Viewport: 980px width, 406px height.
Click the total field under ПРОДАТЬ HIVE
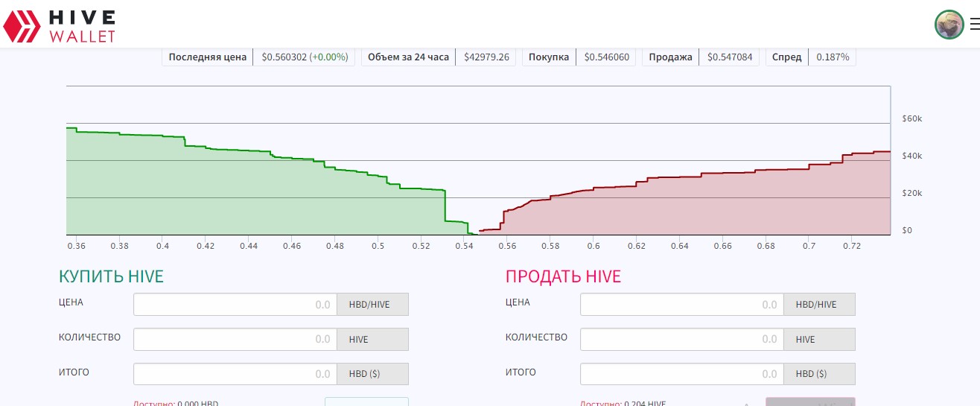click(x=682, y=374)
